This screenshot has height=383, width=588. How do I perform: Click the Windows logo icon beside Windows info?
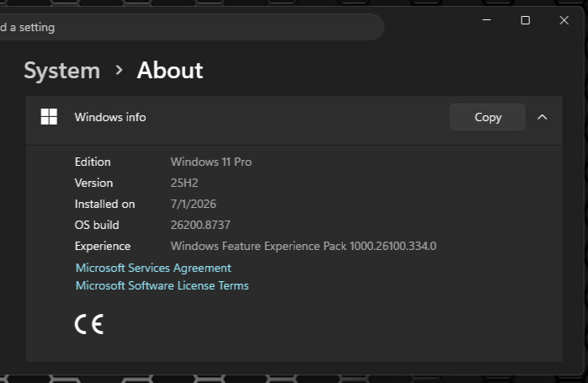(49, 117)
